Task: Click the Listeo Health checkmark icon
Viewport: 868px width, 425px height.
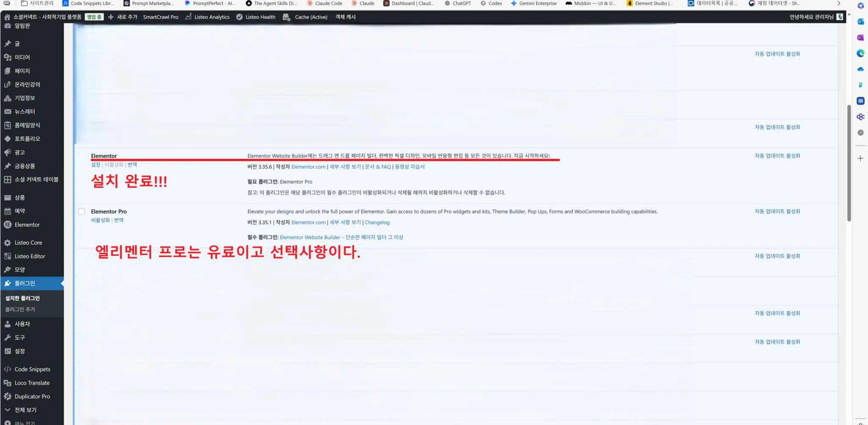Action: click(239, 17)
